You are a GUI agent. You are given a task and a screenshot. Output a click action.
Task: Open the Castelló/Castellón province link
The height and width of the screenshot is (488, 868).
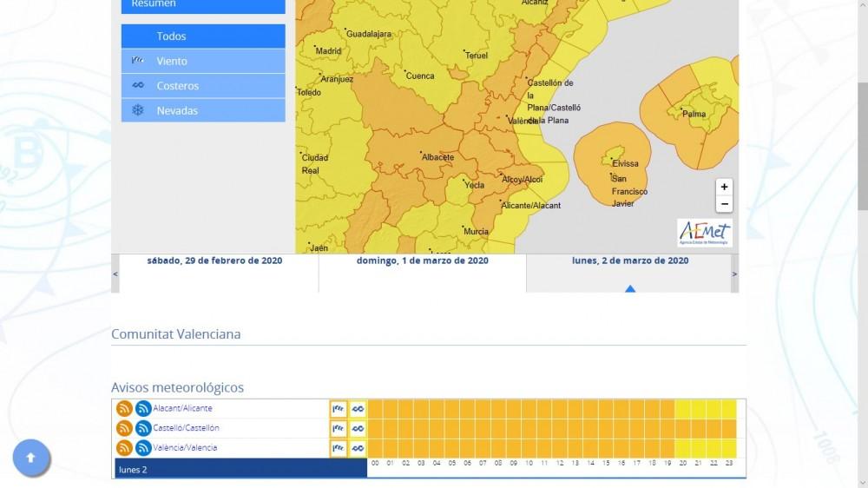(x=186, y=428)
